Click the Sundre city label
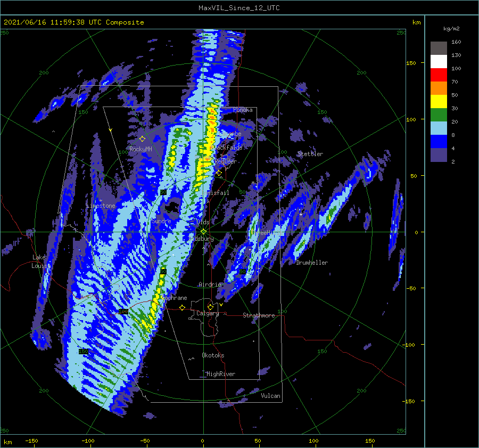This screenshot has height=448, width=479. coord(161,221)
